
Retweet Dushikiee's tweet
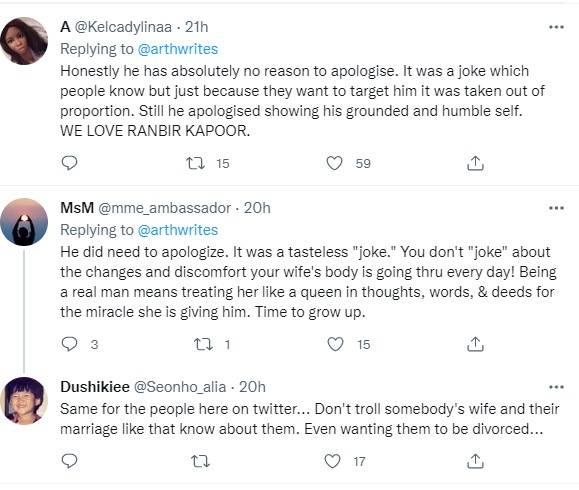click(x=201, y=461)
